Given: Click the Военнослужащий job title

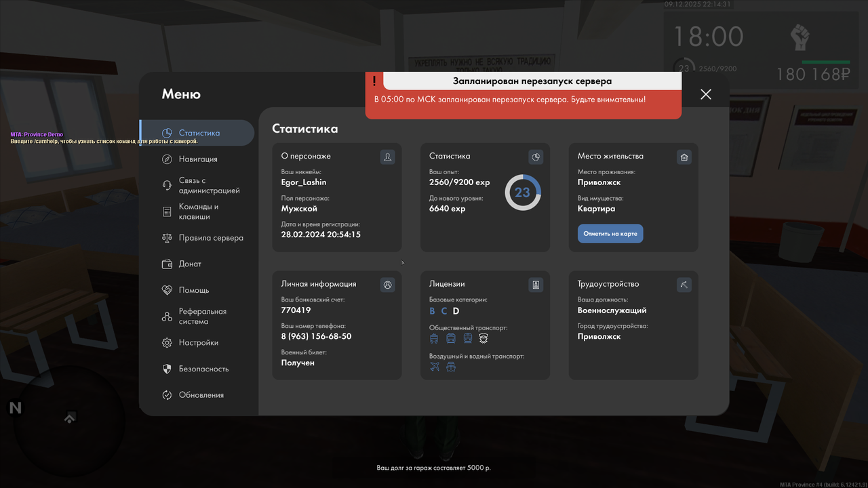Looking at the screenshot, I should 612,310.
